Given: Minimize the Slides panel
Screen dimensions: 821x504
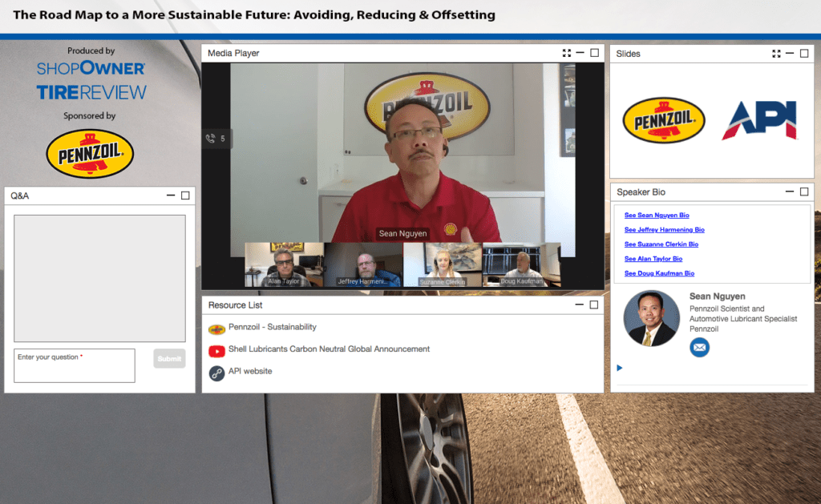Looking at the screenshot, I should point(790,54).
